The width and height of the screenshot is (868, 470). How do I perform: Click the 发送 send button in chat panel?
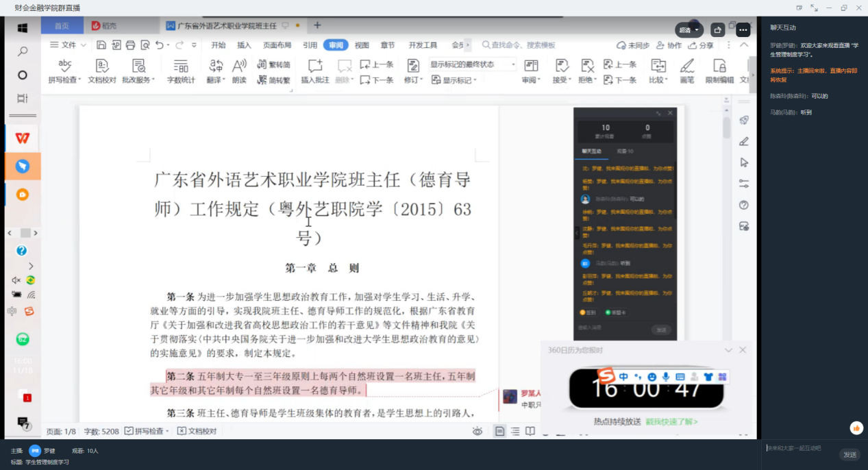850,454
